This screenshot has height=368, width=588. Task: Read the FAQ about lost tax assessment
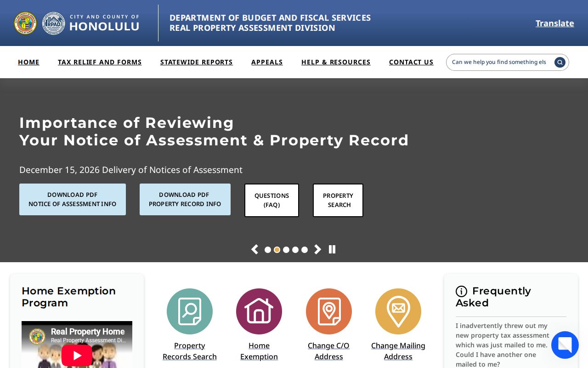pos(503,345)
